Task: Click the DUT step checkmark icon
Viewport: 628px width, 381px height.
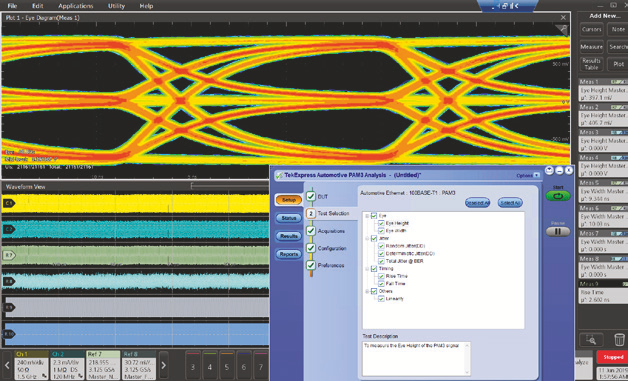Action: point(311,196)
